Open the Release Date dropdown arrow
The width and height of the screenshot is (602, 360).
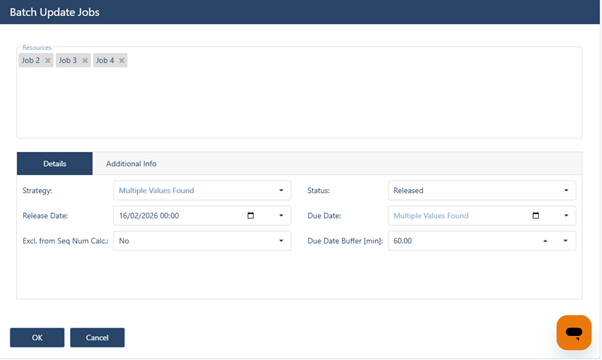coord(281,216)
